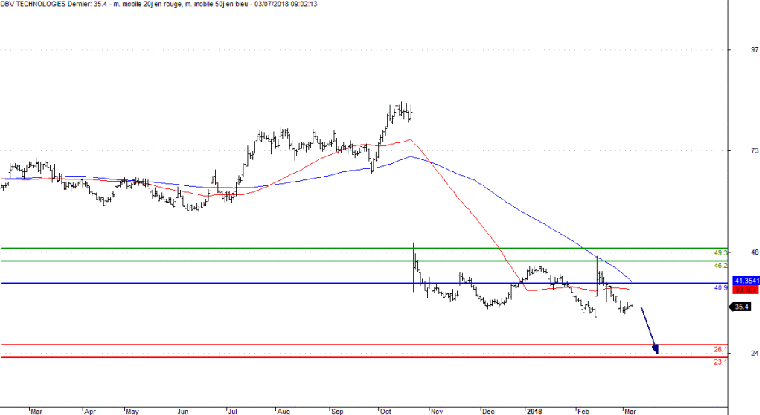Image resolution: width=760 pixels, height=415 pixels.
Task: Click the black 35.4 last price tag
Action: tap(741, 307)
